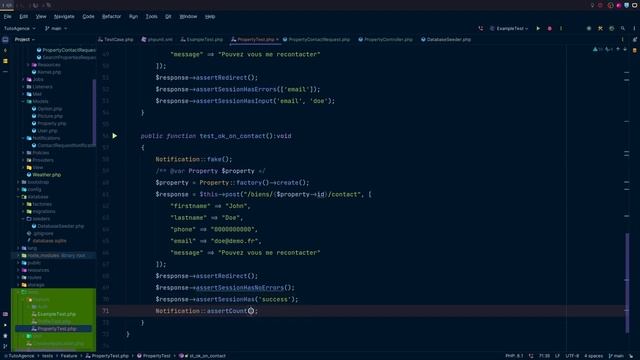Click the main branch widget in status bar
The image size is (640, 360).
[x=616, y=356]
